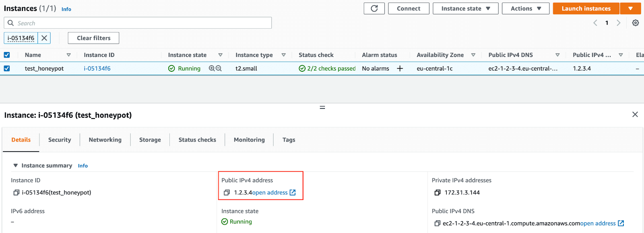
Task: Click the t2.small instance type cell
Action: 246,69
